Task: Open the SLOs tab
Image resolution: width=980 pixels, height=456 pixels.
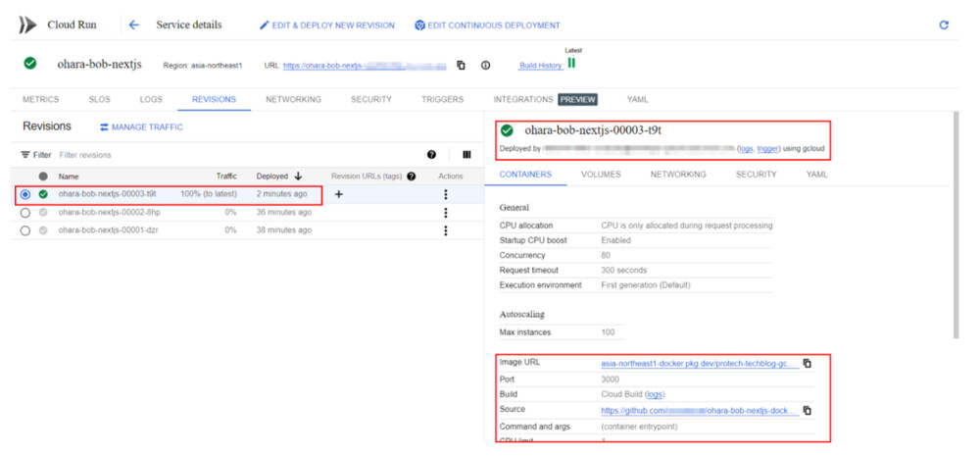Action: 99,99
